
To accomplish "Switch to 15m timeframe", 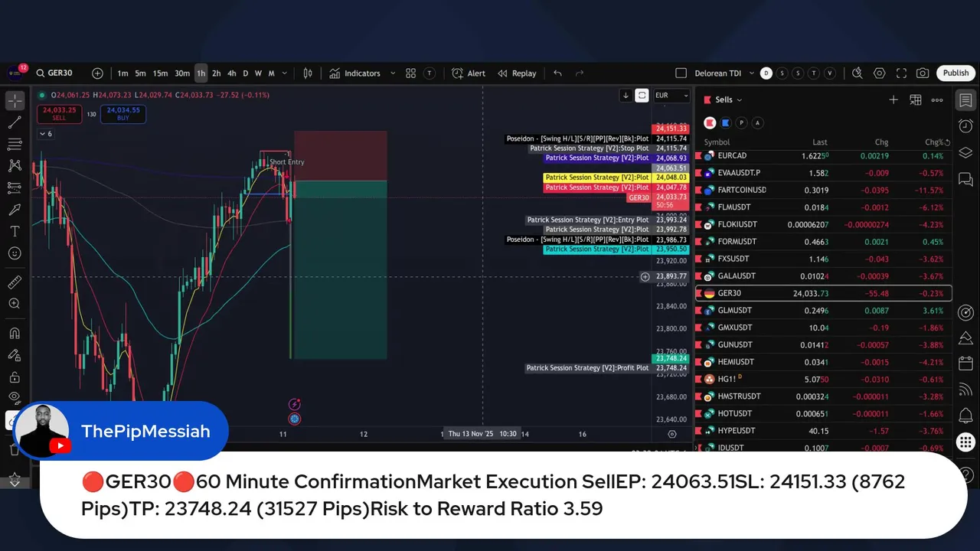I will click(160, 73).
